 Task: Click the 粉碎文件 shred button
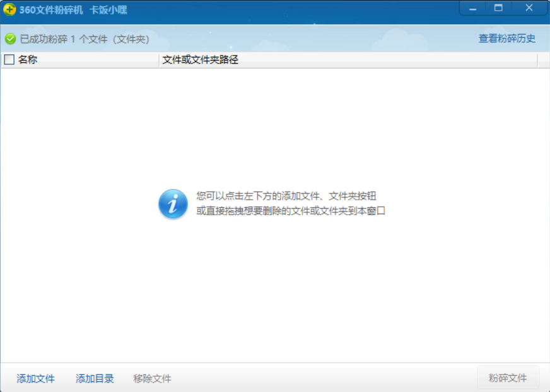[x=508, y=378]
